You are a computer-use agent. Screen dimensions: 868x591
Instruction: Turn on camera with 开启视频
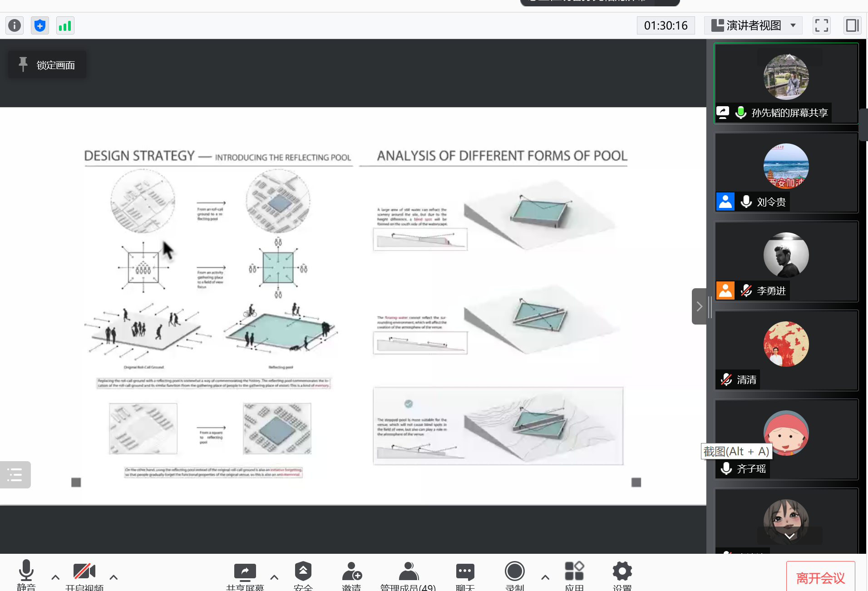point(84,574)
